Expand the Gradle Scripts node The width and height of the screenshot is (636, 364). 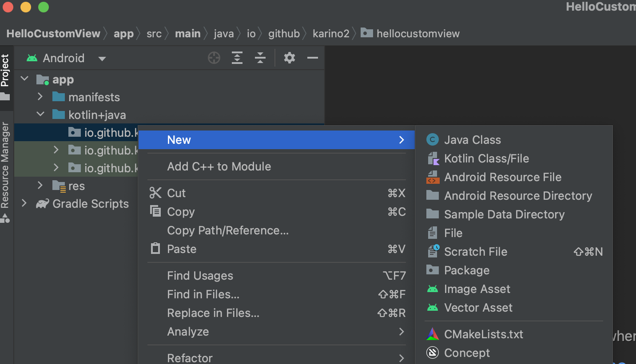24,203
